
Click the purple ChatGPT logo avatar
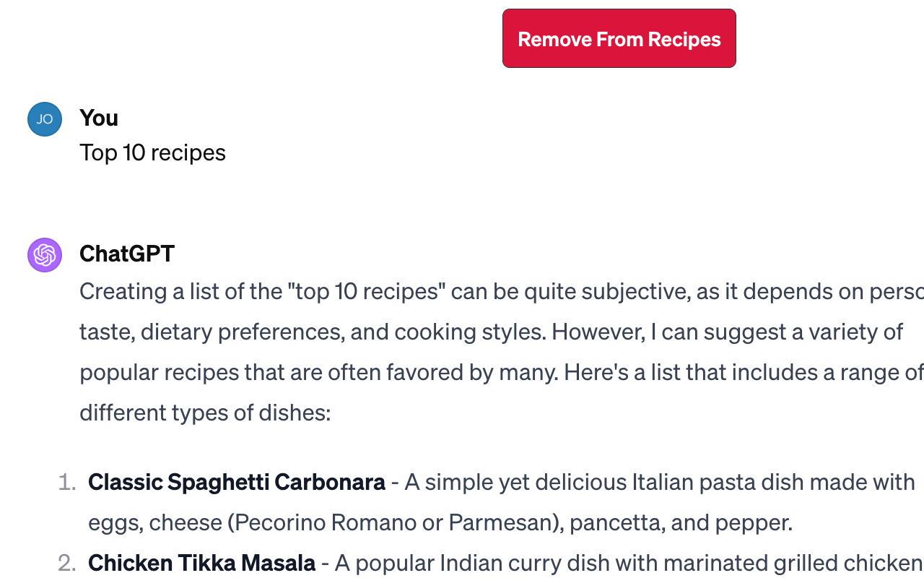pos(45,255)
